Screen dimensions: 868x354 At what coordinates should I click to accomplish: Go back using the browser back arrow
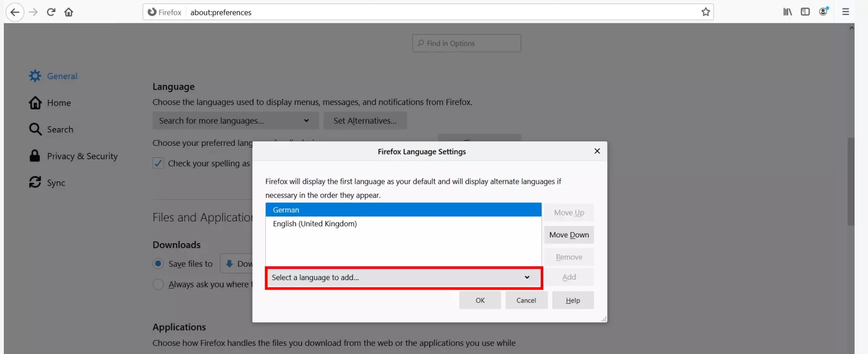coord(15,12)
